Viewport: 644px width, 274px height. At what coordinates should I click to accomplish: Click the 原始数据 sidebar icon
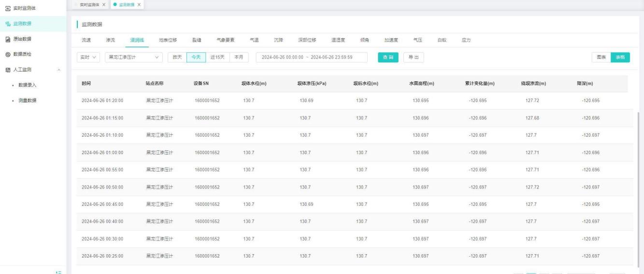tap(8, 39)
